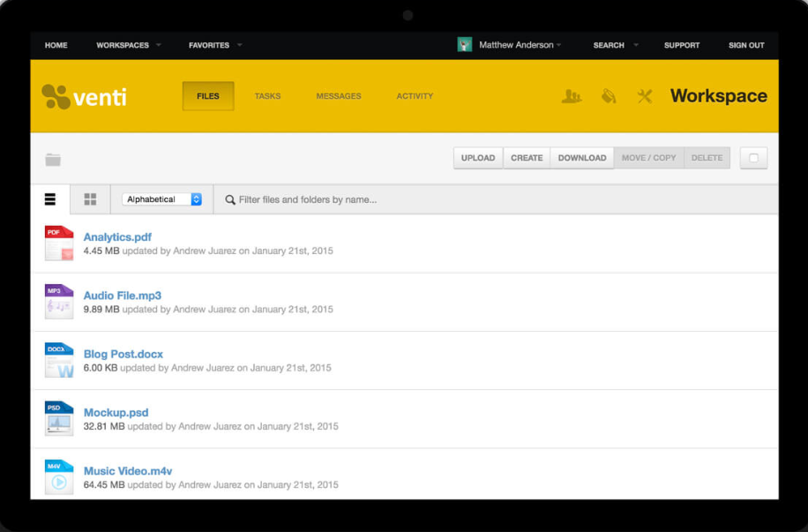808x532 pixels.
Task: Open the Alphabetical sort dropdown
Action: pos(161,199)
